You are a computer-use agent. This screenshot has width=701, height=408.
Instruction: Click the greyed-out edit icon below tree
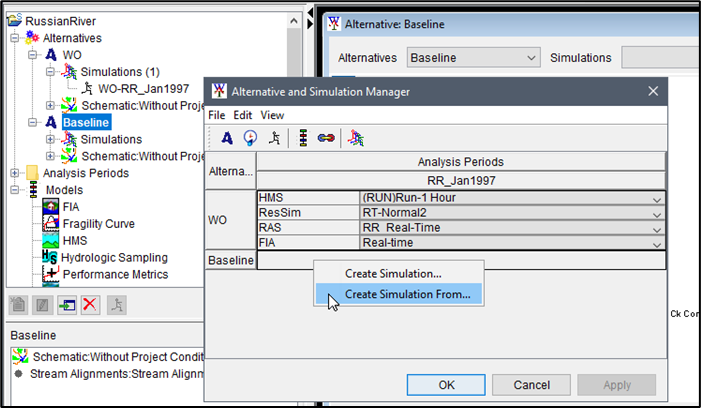pos(42,305)
